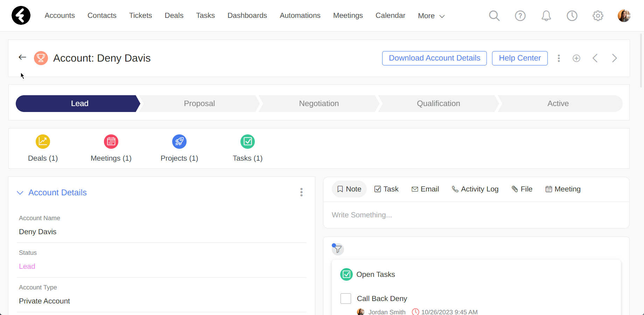This screenshot has height=315, width=644.
Task: Click the yellow Deals chart icon
Action: pos(43,141)
